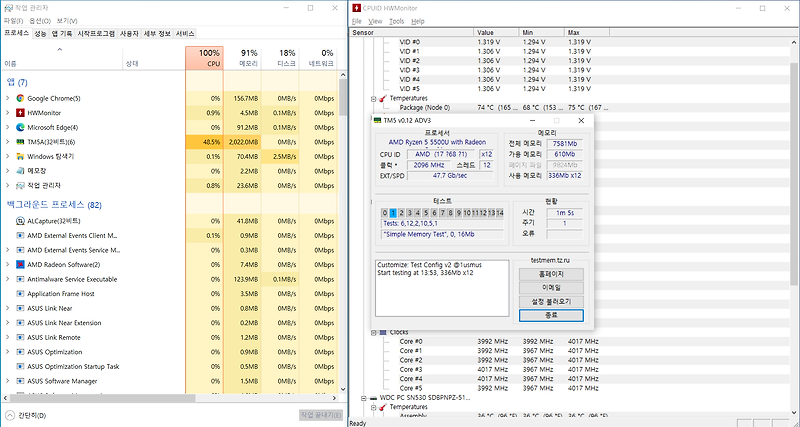The width and height of the screenshot is (800, 427).
Task: Open the 파일 menu in Task Manager
Action: (14, 21)
